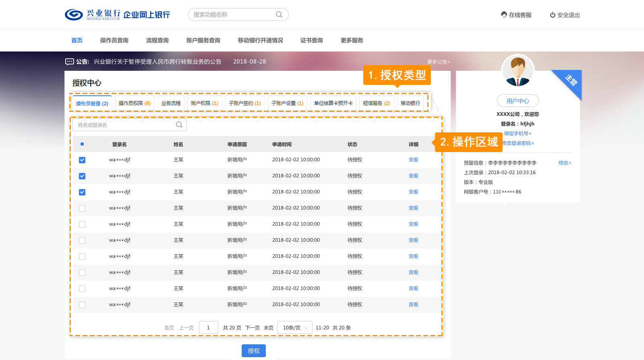Click search icon in 姓名或登录名 field
Image resolution: width=644 pixels, height=360 pixels.
coord(179,125)
